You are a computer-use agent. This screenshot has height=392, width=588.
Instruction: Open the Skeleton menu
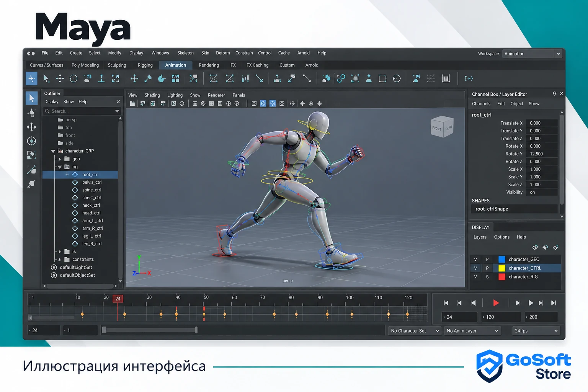click(185, 53)
